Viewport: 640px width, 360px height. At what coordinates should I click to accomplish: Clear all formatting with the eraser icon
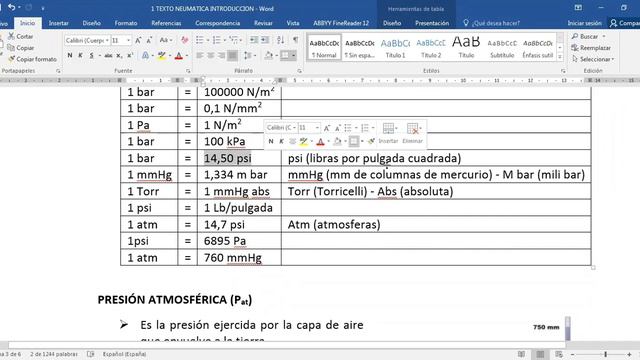coord(184,40)
